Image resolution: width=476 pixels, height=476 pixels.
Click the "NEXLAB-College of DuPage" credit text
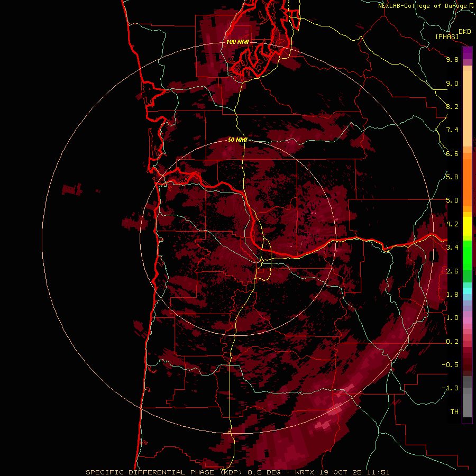422,6
